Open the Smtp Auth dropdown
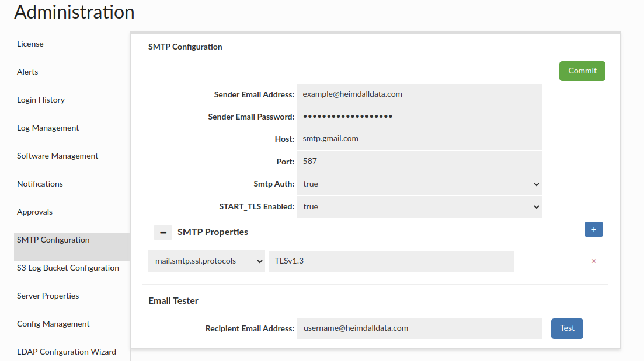The image size is (644, 361). pos(419,184)
